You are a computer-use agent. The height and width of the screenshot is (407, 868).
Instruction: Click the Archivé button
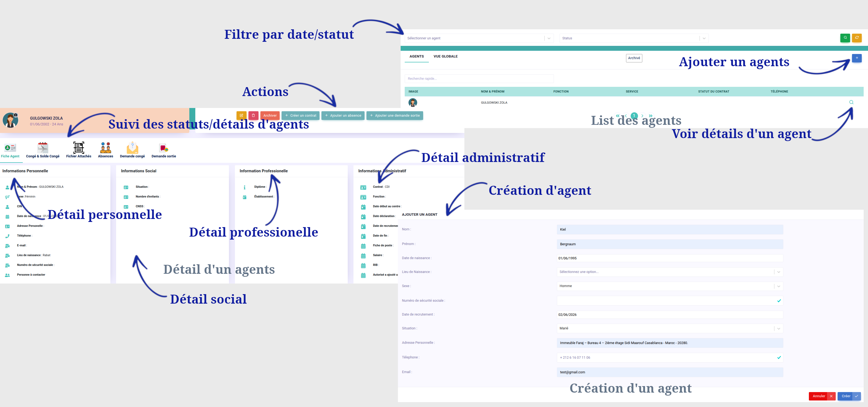[634, 58]
